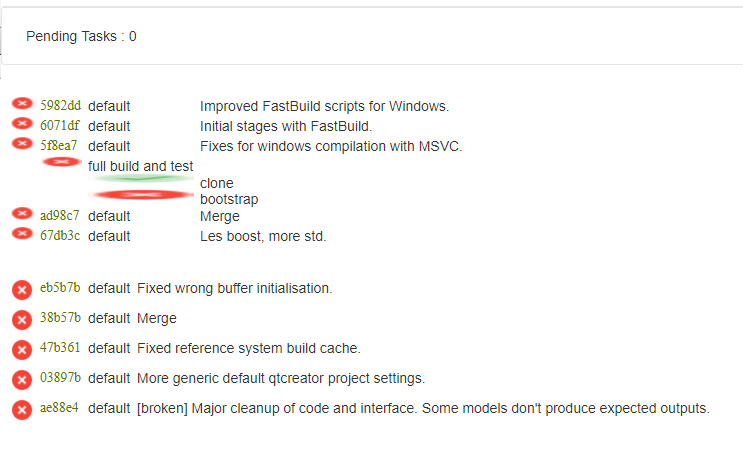Open commit hash ad98c7
This screenshot has height=454, width=743.
pyautogui.click(x=60, y=216)
